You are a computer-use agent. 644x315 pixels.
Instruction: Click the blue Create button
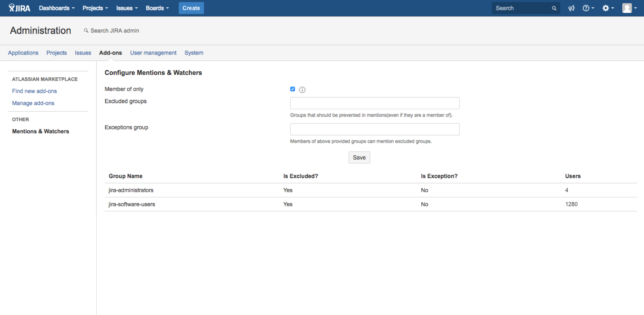[191, 8]
